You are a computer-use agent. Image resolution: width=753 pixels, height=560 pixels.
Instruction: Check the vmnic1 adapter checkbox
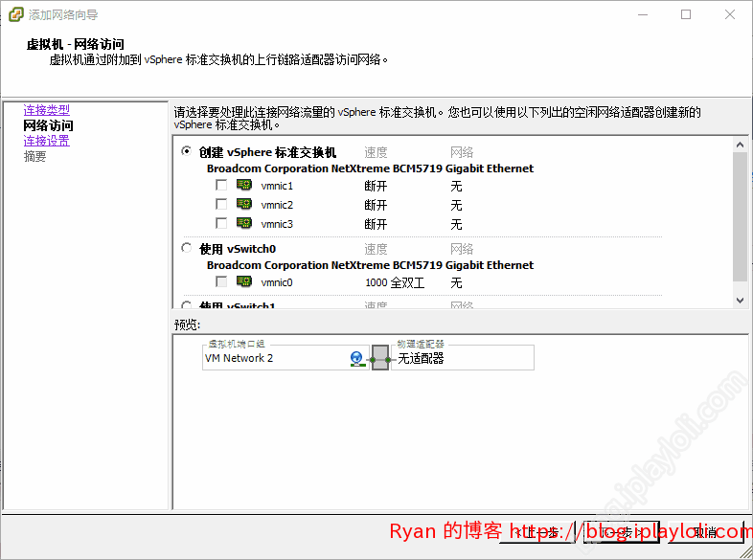(221, 185)
